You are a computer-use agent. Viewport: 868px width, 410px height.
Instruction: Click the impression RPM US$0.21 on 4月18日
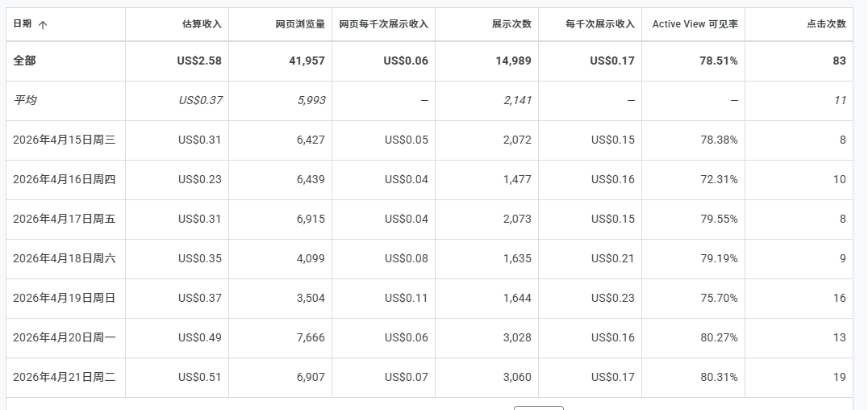click(x=613, y=258)
